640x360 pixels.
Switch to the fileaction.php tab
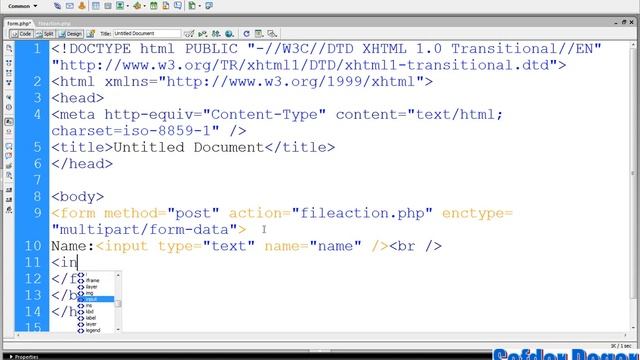(x=54, y=24)
